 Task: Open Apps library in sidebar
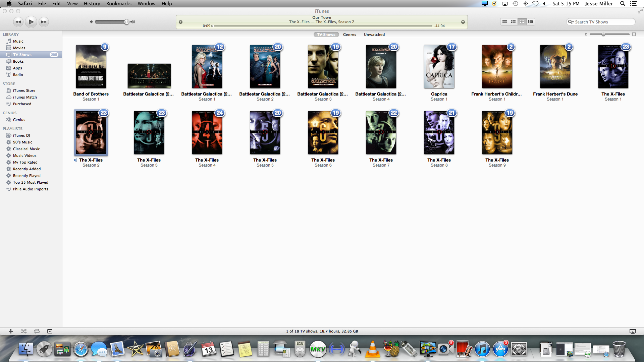(31, 68)
